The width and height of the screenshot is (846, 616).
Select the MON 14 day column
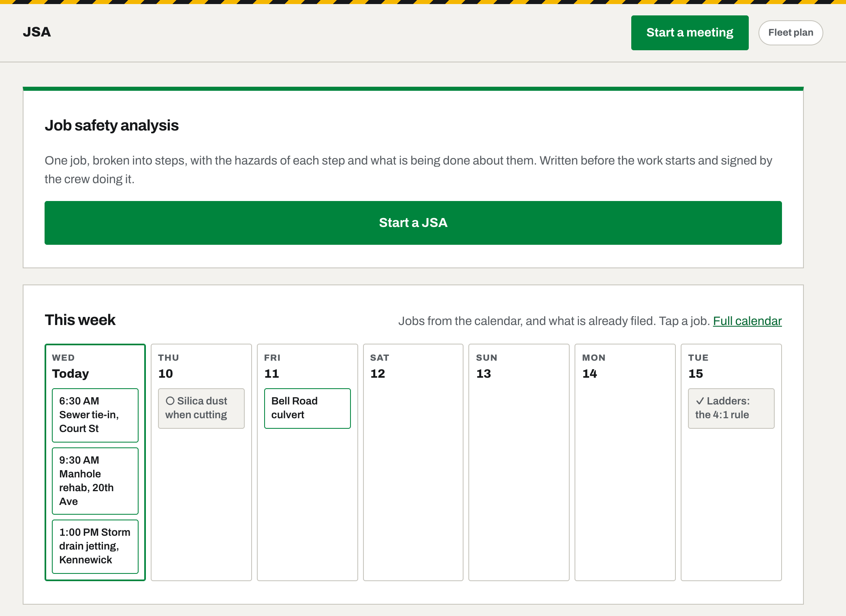[625, 462]
